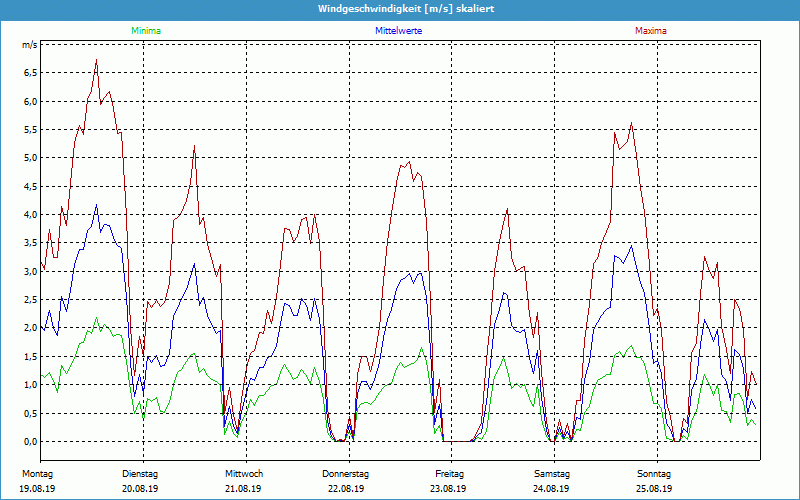Click the red Maxima legend label

pyautogui.click(x=651, y=31)
